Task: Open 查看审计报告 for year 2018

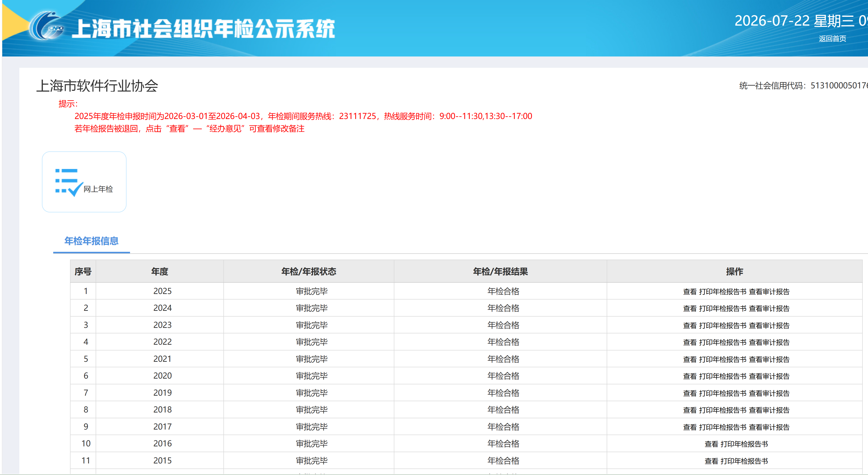Action: tap(769, 410)
